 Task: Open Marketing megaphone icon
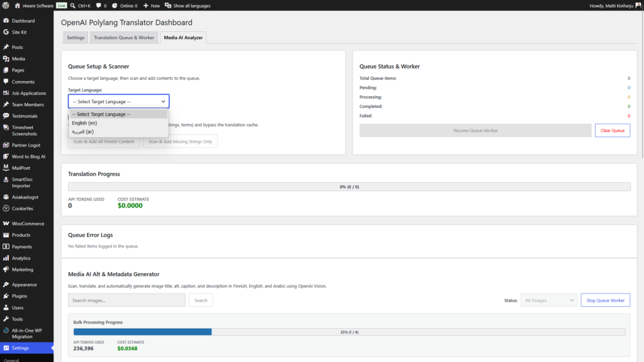coord(6,270)
